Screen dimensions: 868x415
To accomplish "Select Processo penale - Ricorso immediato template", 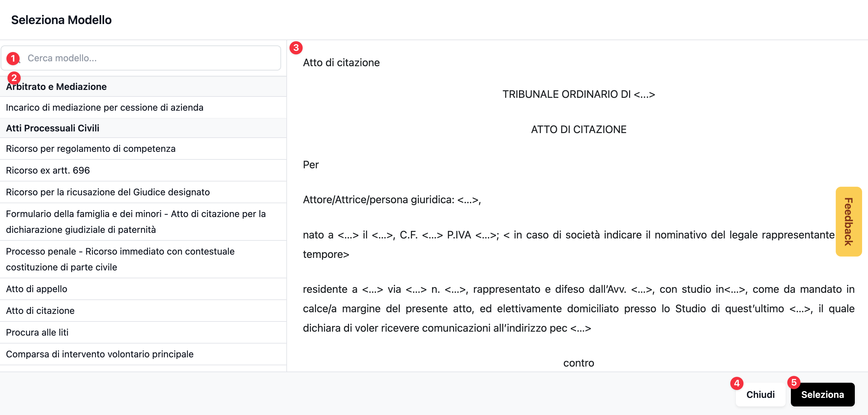I will click(120, 259).
